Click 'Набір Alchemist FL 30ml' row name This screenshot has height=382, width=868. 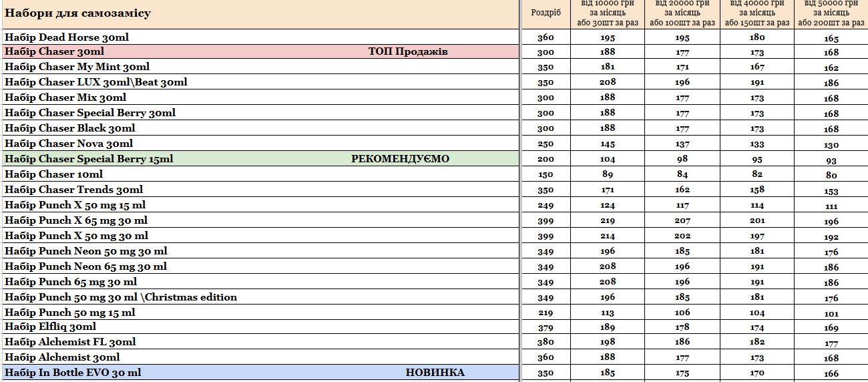click(70, 342)
